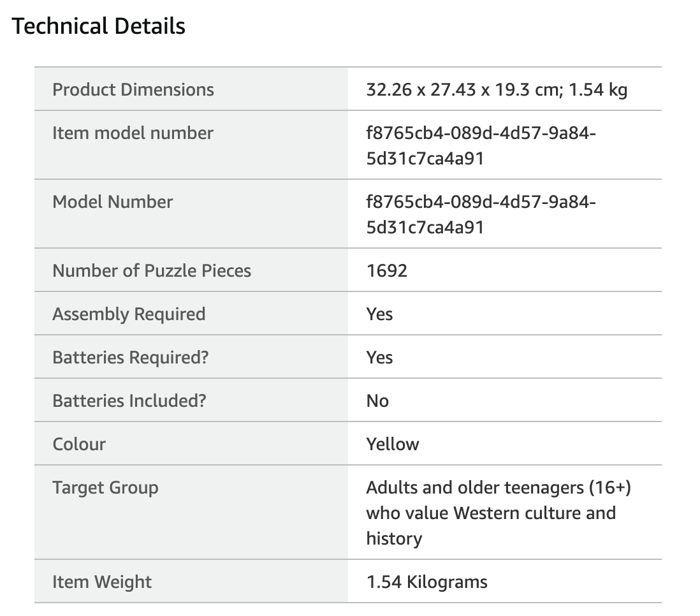Viewport: 700px width, 616px height.
Task: Click the 1.54 Kilograms item weight value
Action: 427,582
